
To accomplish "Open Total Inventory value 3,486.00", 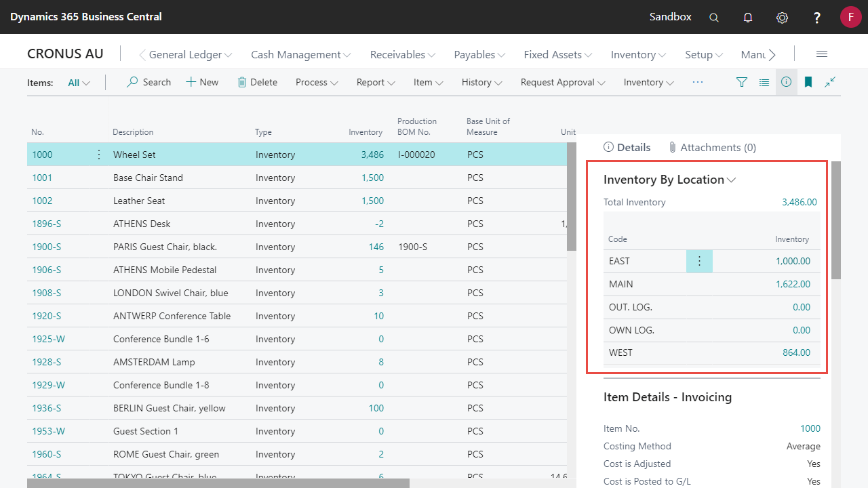I will [800, 202].
